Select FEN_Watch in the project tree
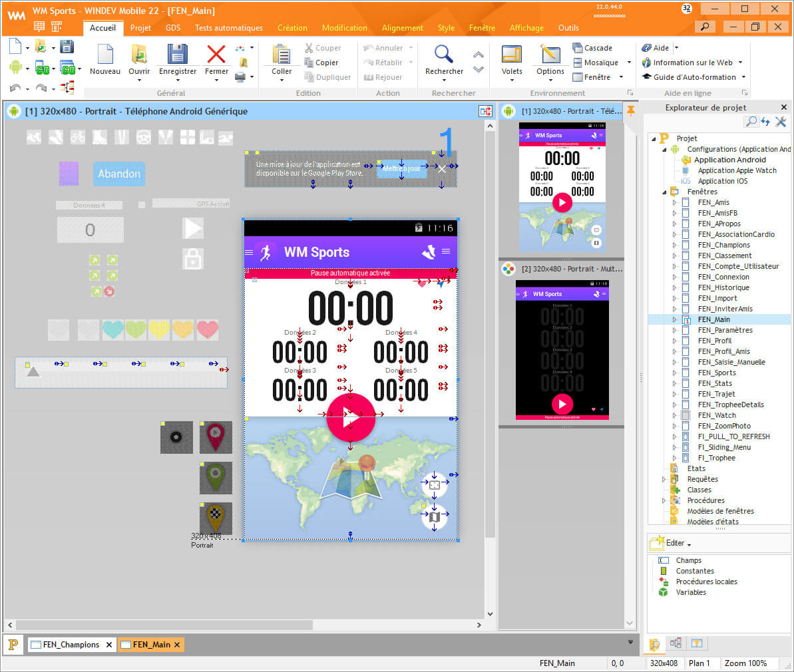The width and height of the screenshot is (794, 672). [717, 415]
